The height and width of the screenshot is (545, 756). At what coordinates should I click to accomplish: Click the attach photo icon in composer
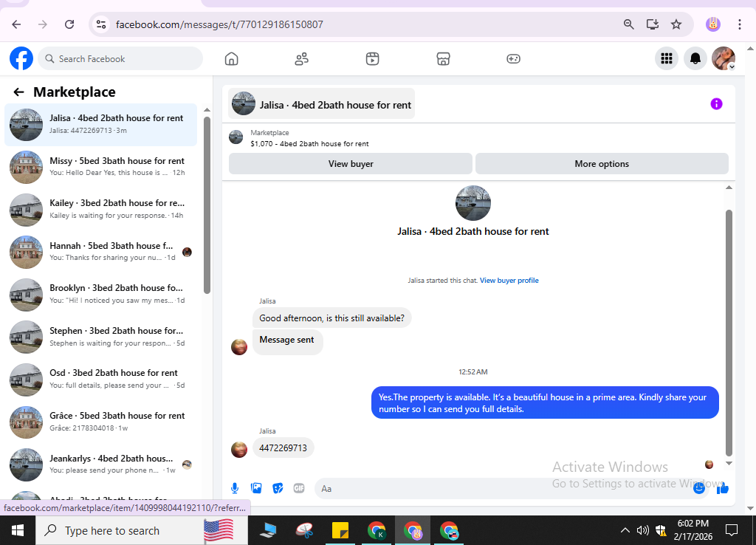pyautogui.click(x=256, y=488)
